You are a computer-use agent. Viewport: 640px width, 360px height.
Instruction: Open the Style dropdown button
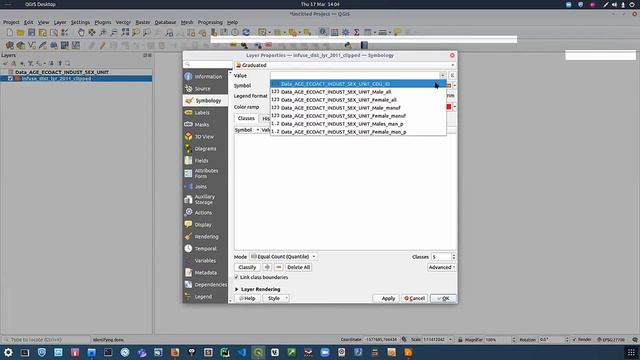click(x=276, y=298)
